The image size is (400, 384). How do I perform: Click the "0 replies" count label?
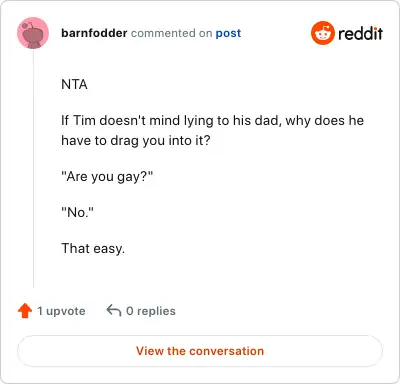[x=151, y=311]
